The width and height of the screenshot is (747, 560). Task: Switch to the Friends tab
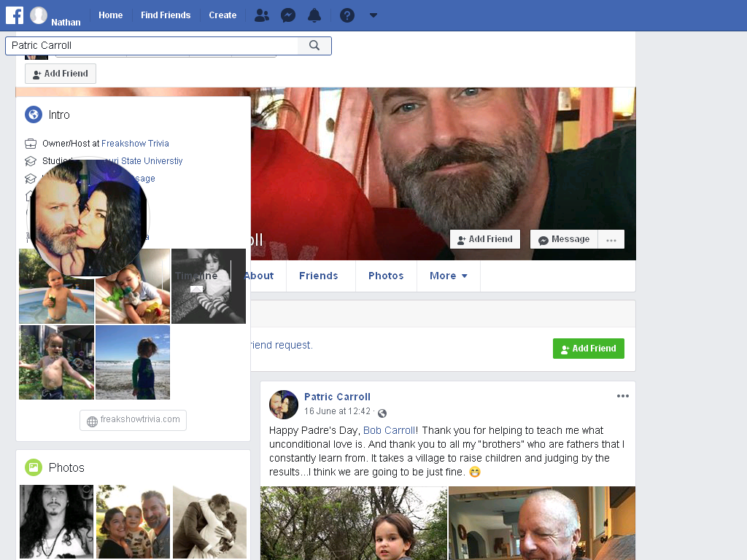tap(319, 276)
